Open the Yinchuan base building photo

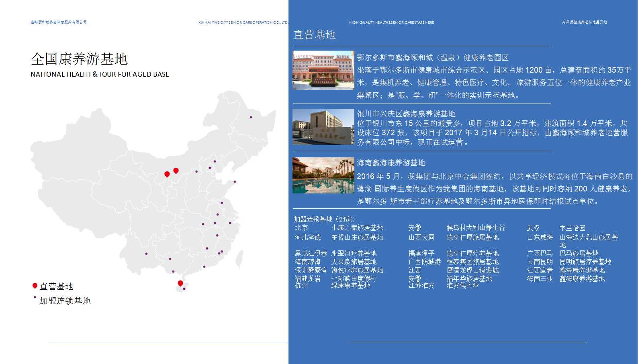(x=323, y=127)
